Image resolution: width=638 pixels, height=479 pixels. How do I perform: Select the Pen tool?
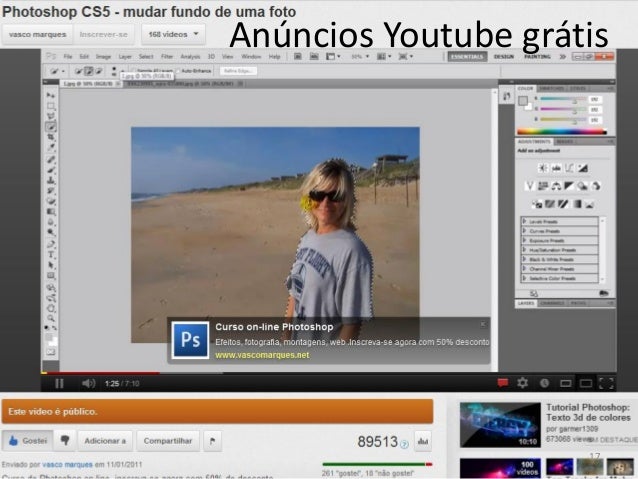51,244
